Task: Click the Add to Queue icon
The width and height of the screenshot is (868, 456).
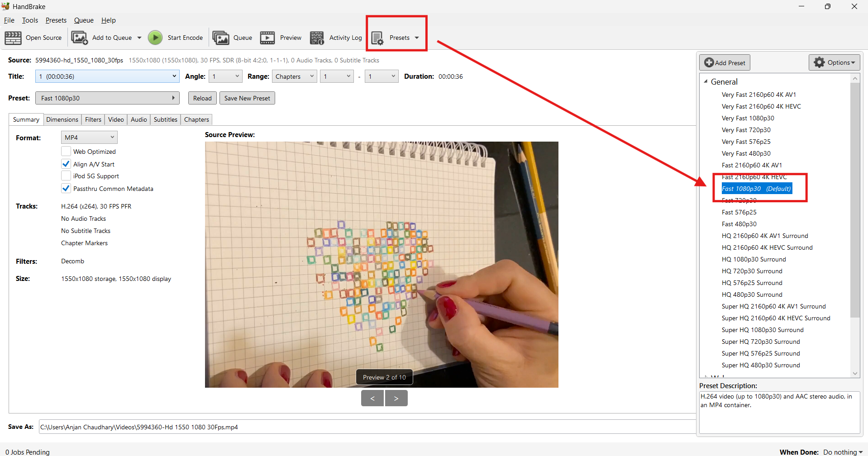Action: coord(80,38)
